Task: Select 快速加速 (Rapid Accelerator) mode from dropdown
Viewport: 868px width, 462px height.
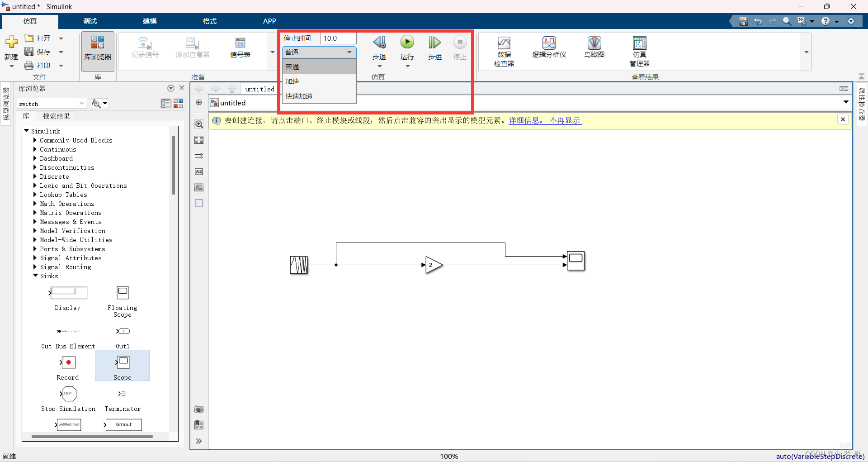Action: (x=319, y=96)
